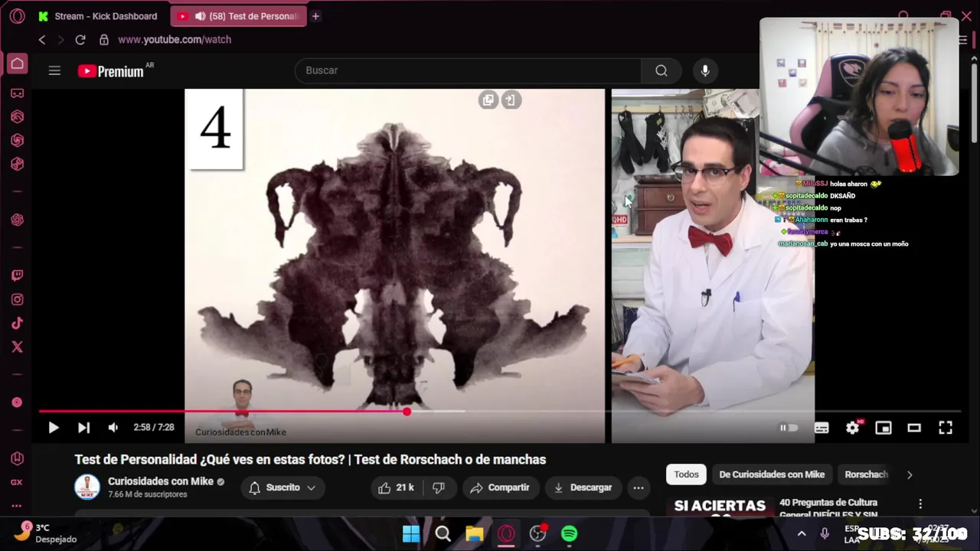Download the video with Descargar
The height and width of the screenshot is (551, 980).
tap(583, 487)
